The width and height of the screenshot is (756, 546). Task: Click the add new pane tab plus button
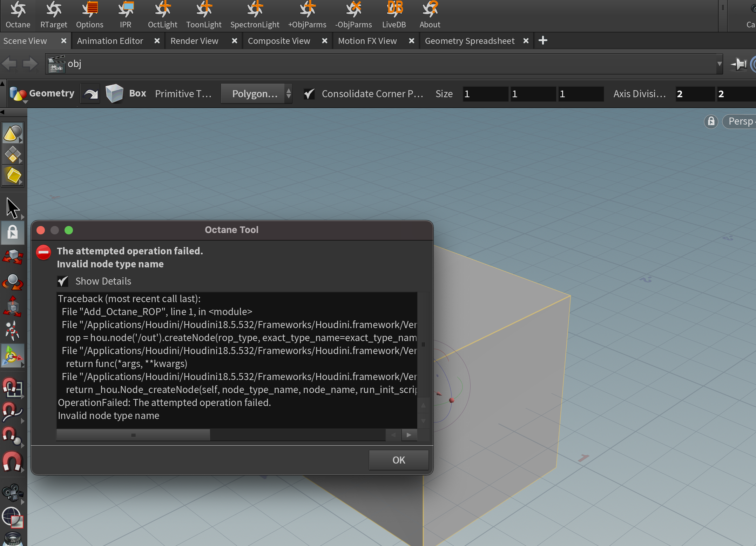click(x=542, y=41)
